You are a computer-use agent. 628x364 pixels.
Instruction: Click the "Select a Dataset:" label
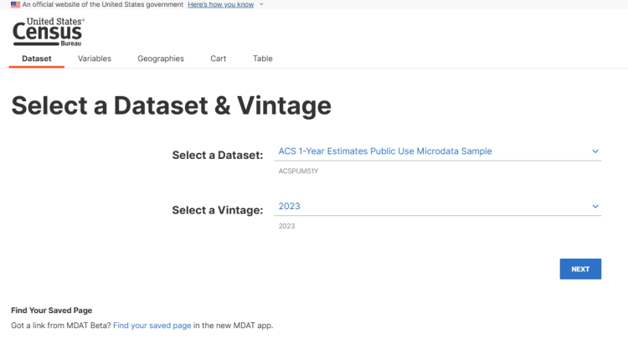(x=218, y=155)
